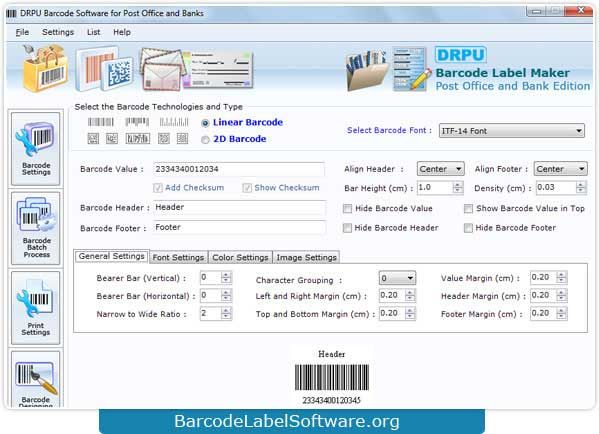Expand the Select Barcode Font dropdown
Image resolution: width=599 pixels, height=434 pixels.
tap(512, 131)
